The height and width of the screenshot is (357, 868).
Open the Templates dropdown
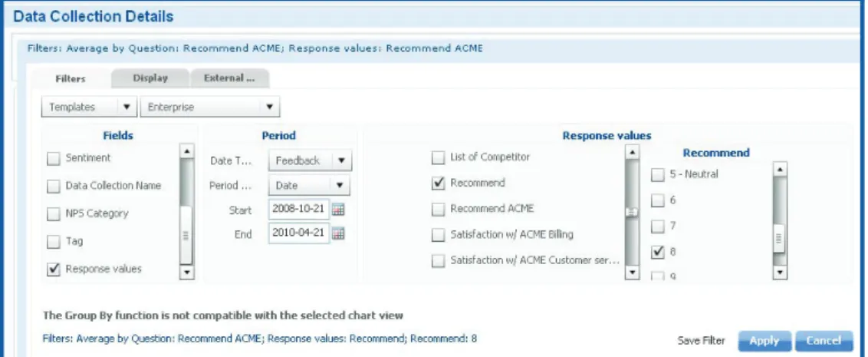click(x=89, y=107)
